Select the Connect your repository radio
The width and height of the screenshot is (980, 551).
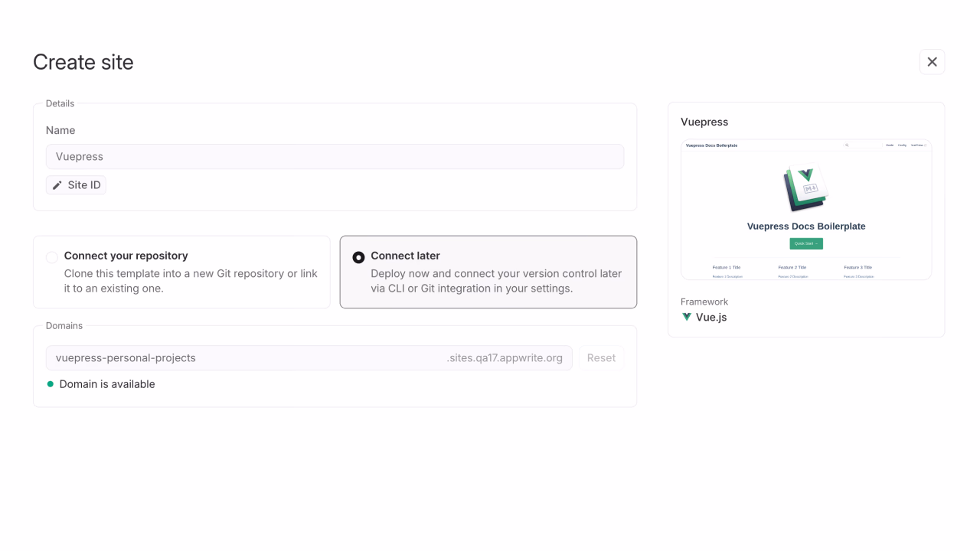click(52, 257)
